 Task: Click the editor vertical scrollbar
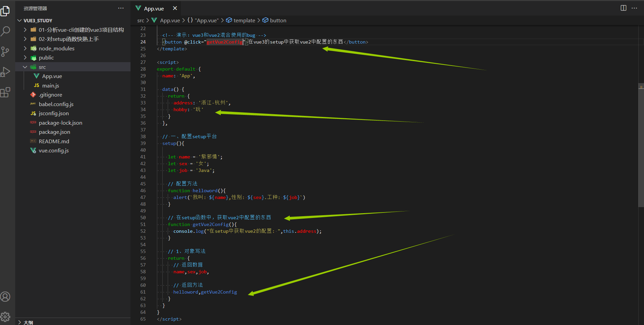[x=641, y=145]
